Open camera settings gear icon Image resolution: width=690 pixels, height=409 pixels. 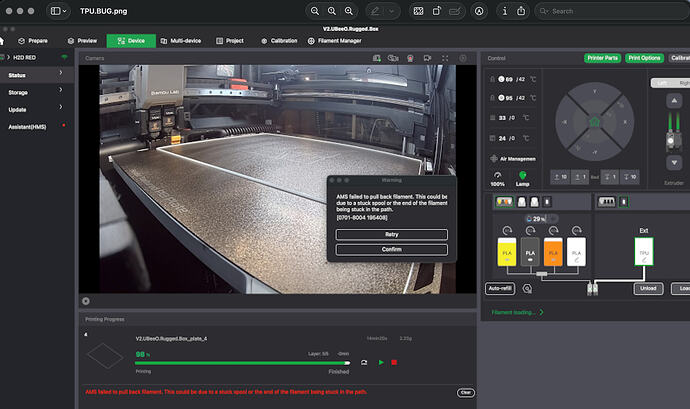[462, 58]
